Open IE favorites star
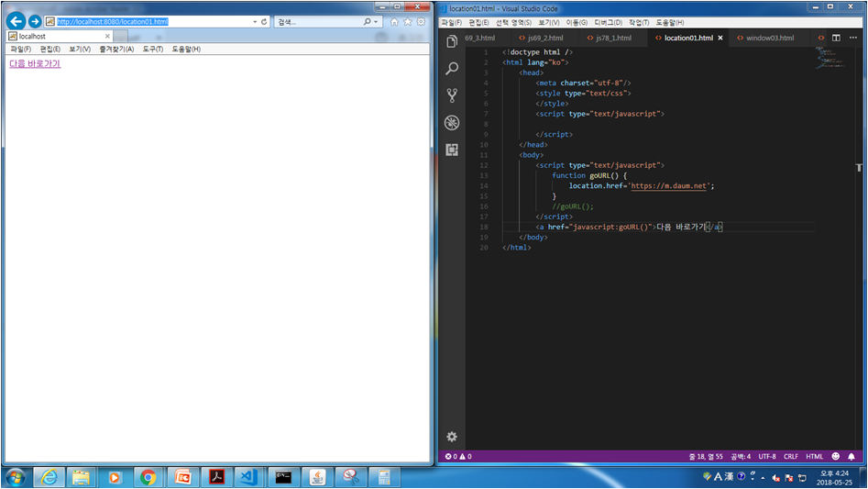Screen dimensions: 868x489 [408, 22]
